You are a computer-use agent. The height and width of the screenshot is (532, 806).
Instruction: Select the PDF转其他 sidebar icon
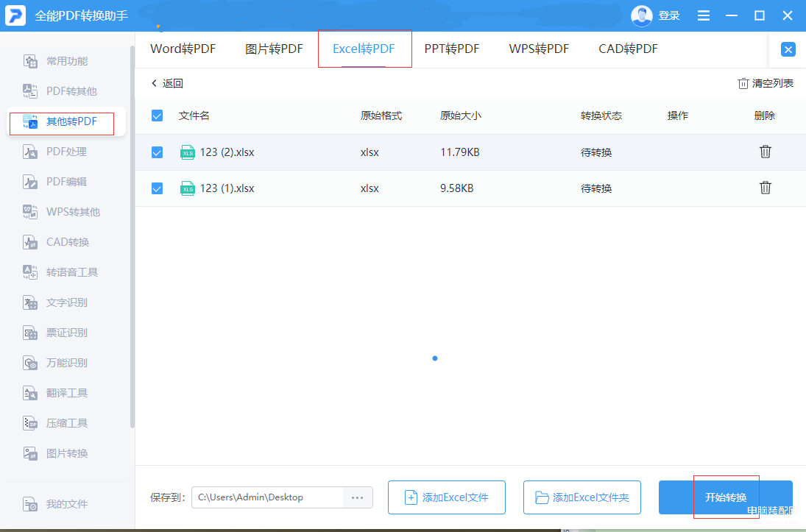tap(30, 91)
